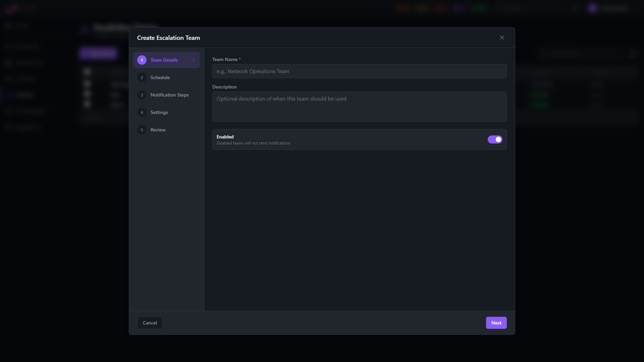Close the Create Escalation Team dialog
The width and height of the screenshot is (644, 362).
pos(502,38)
